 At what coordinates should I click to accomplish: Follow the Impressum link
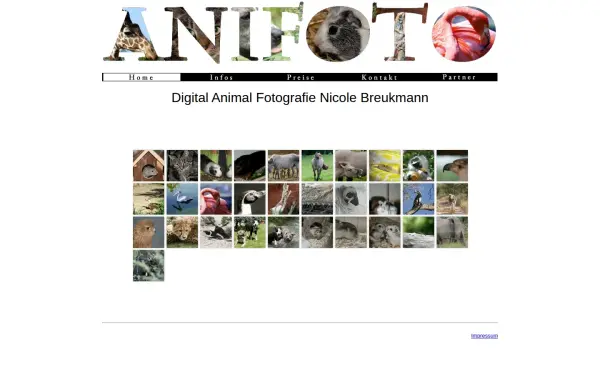click(x=484, y=336)
